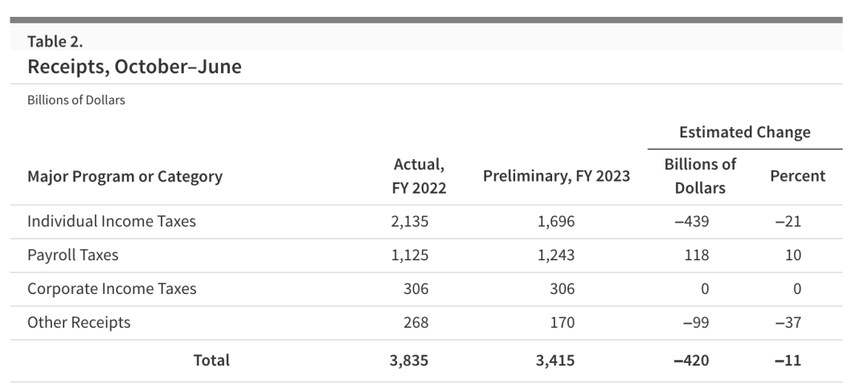
Task: Click the "Individual Income Taxes" row label
Action: (111, 221)
